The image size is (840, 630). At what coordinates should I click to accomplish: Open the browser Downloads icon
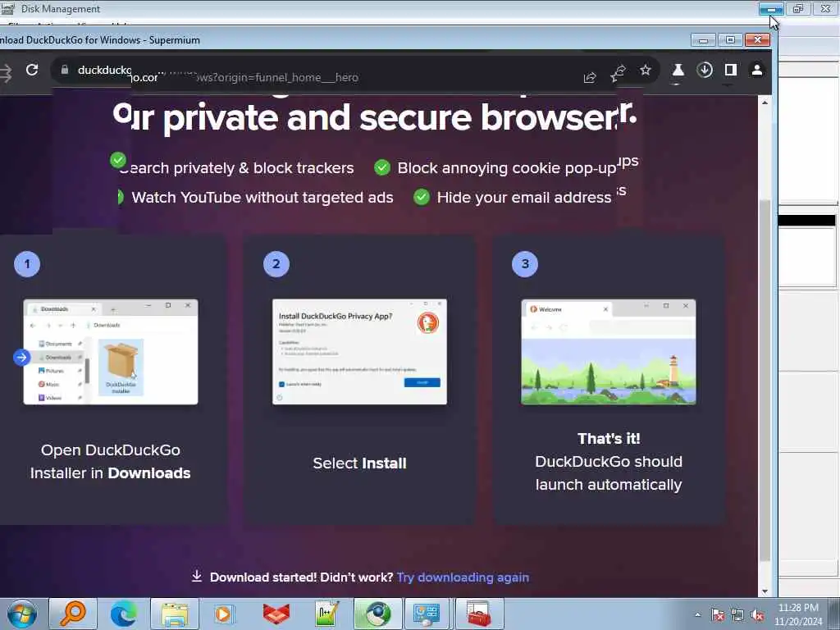tap(705, 70)
